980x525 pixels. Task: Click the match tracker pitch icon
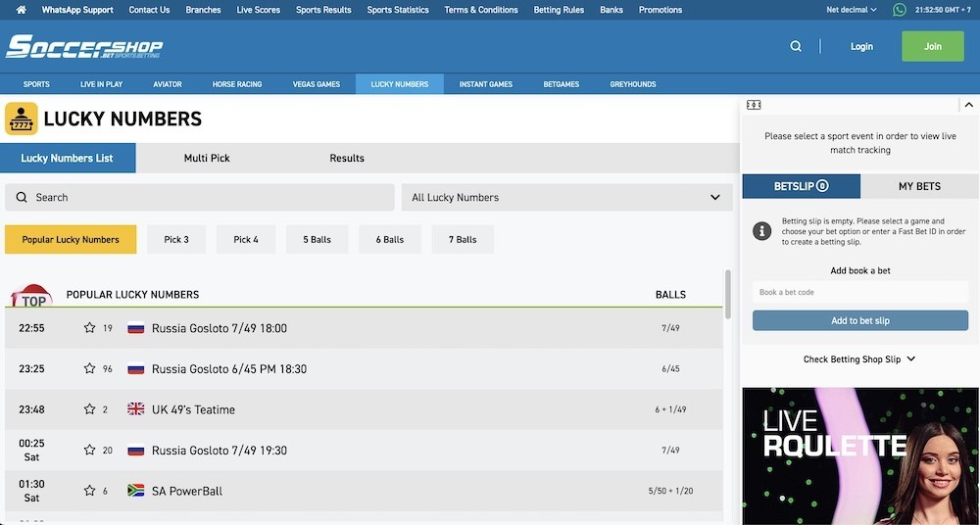coord(754,105)
